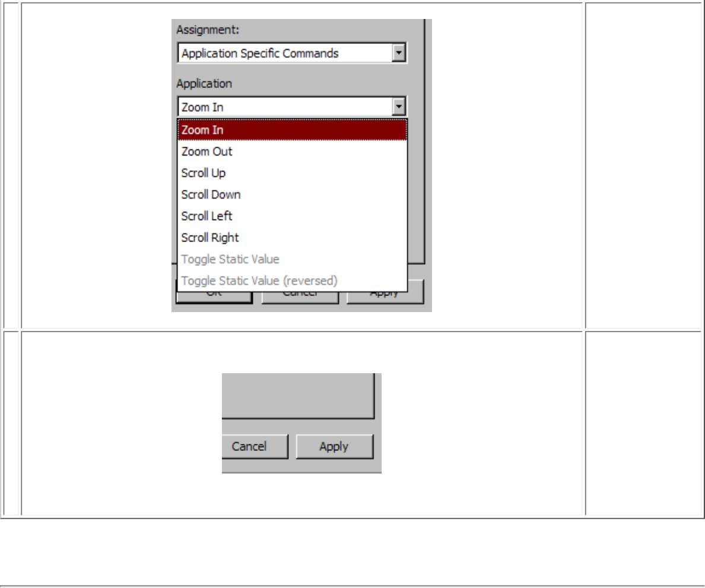Click the Application dropdown arrow showing Zoom In
Screen dimensions: 705x588
398,107
